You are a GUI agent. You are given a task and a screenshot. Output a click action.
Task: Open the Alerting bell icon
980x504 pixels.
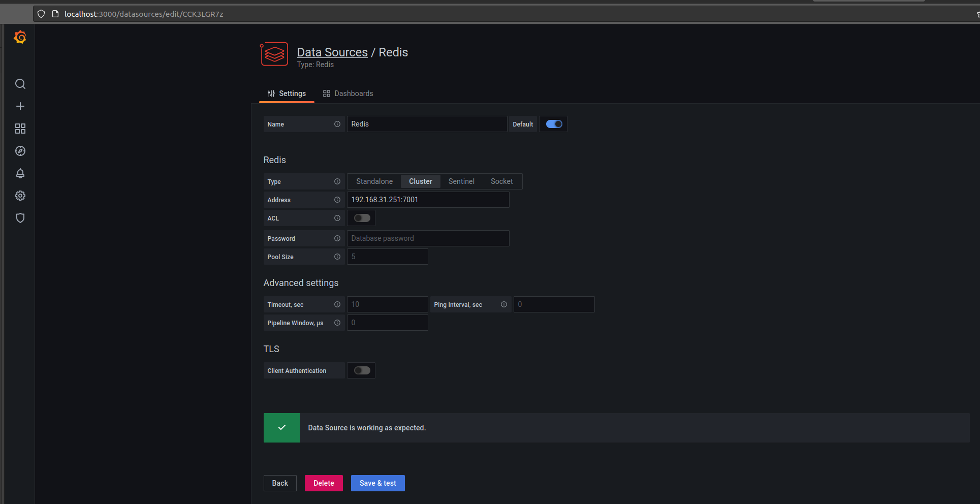click(x=20, y=173)
